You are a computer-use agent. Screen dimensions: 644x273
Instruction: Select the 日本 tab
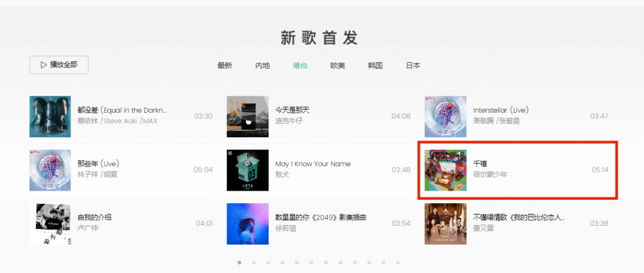413,65
